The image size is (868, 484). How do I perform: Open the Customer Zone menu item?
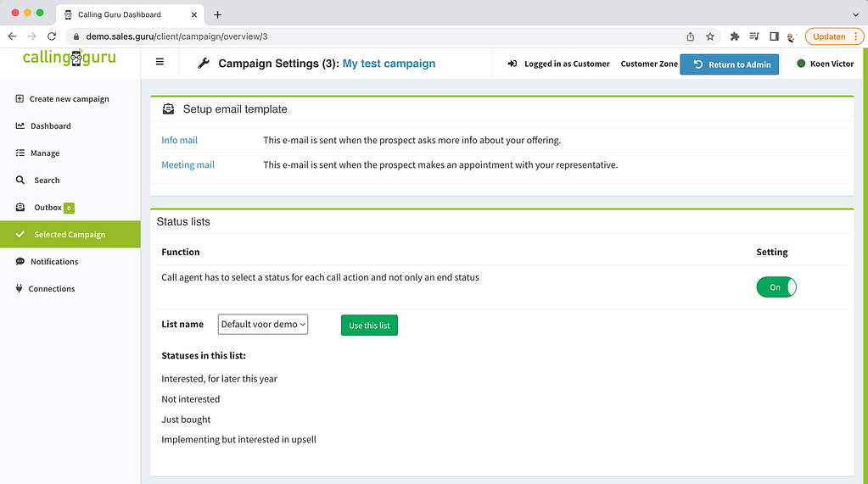(x=649, y=64)
